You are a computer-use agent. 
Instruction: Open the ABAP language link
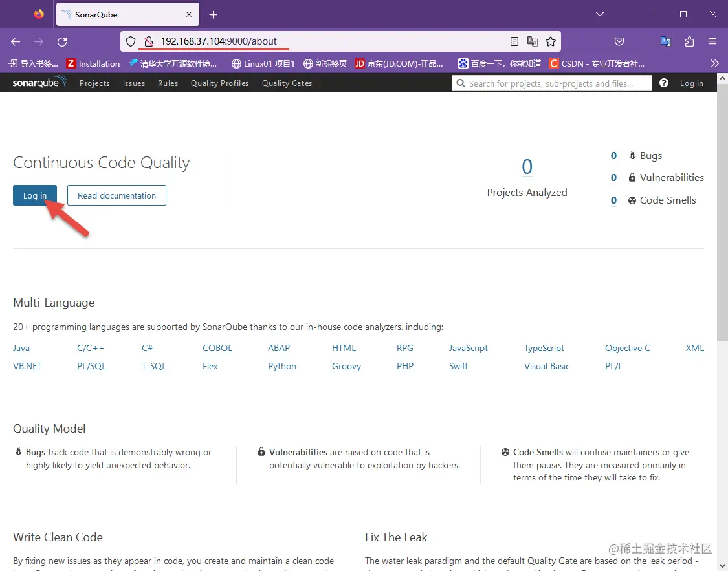(278, 349)
